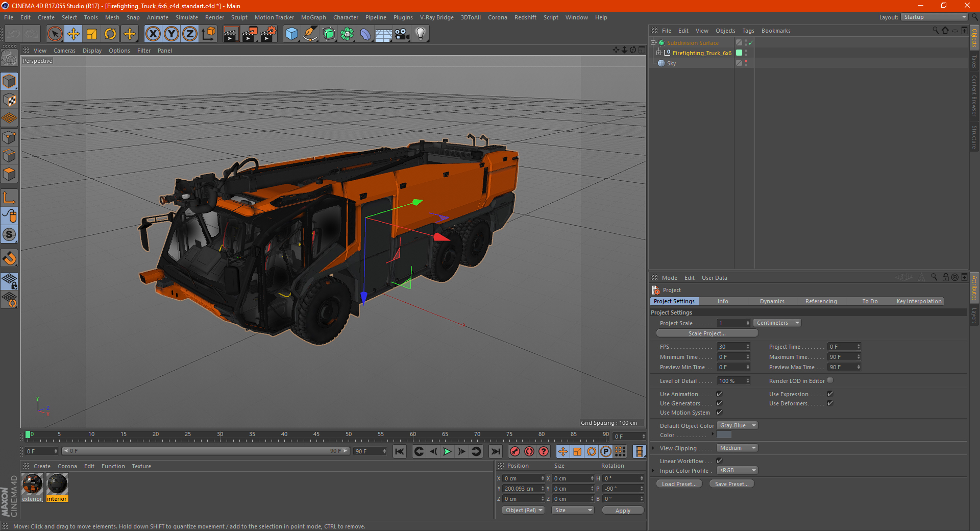This screenshot has width=980, height=531.
Task: Switch to the Dynamics tab
Action: coord(772,301)
